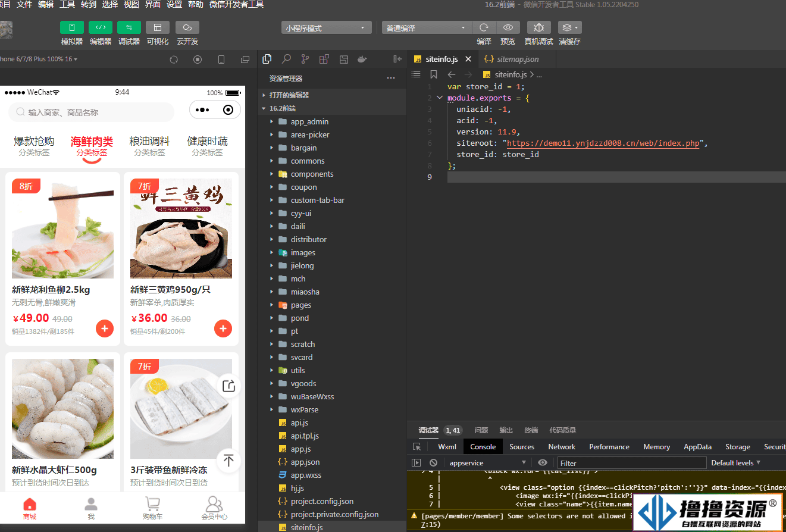Expand the app_admin folder
Viewport: 786px width, 532px height.
pyautogui.click(x=332, y=121)
